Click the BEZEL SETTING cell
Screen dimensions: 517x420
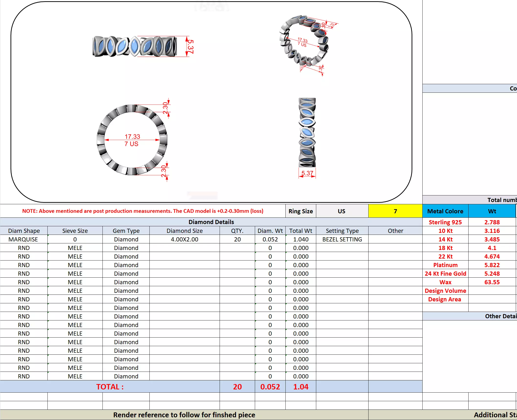pos(342,239)
